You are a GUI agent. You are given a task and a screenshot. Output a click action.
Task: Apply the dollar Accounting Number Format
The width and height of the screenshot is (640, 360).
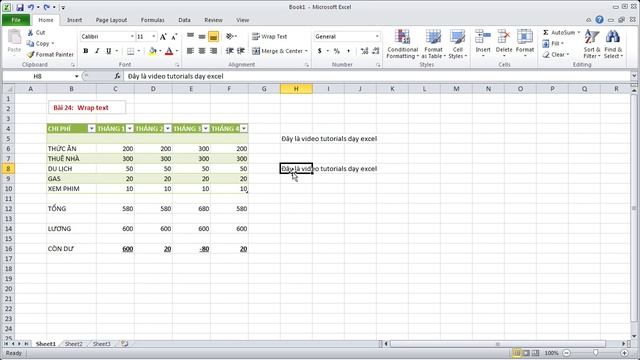[x=320, y=51]
